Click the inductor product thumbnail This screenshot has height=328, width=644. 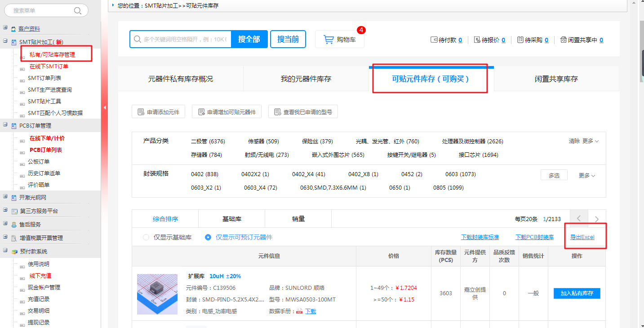[x=157, y=294]
